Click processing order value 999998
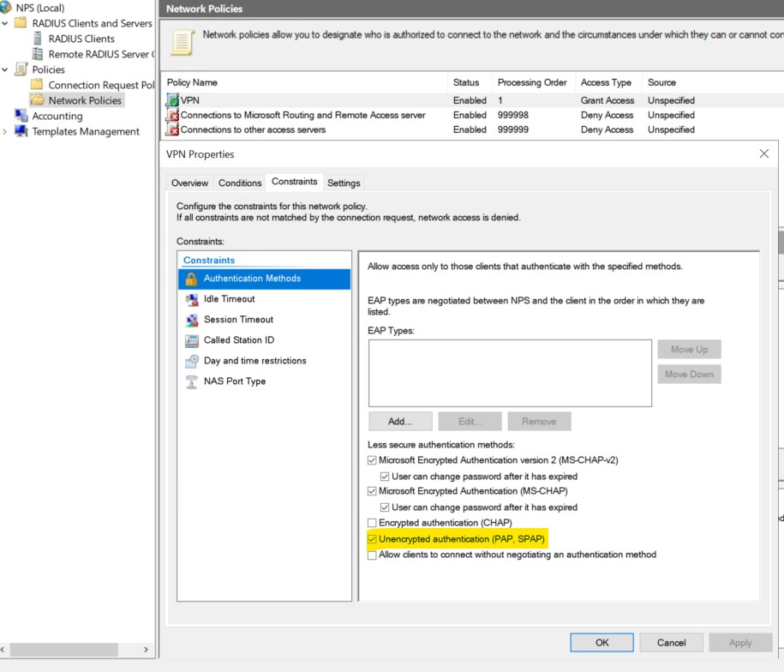The image size is (784, 672). (513, 115)
